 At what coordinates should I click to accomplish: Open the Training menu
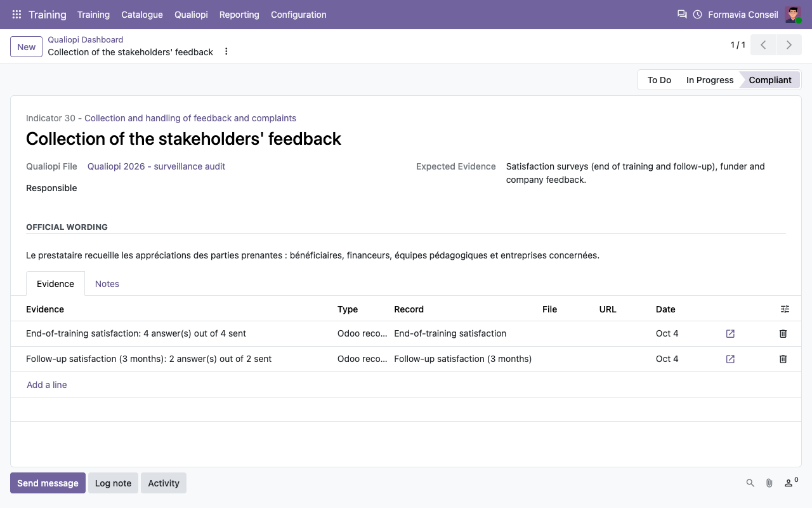(x=93, y=15)
